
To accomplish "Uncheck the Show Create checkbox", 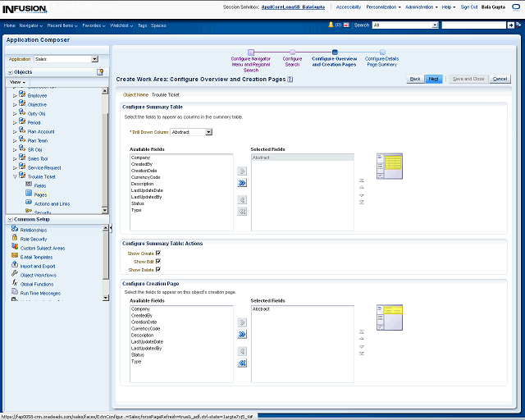I will pyautogui.click(x=157, y=253).
